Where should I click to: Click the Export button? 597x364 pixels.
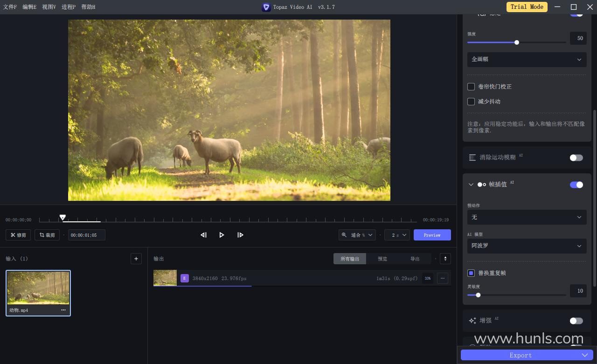click(521, 355)
